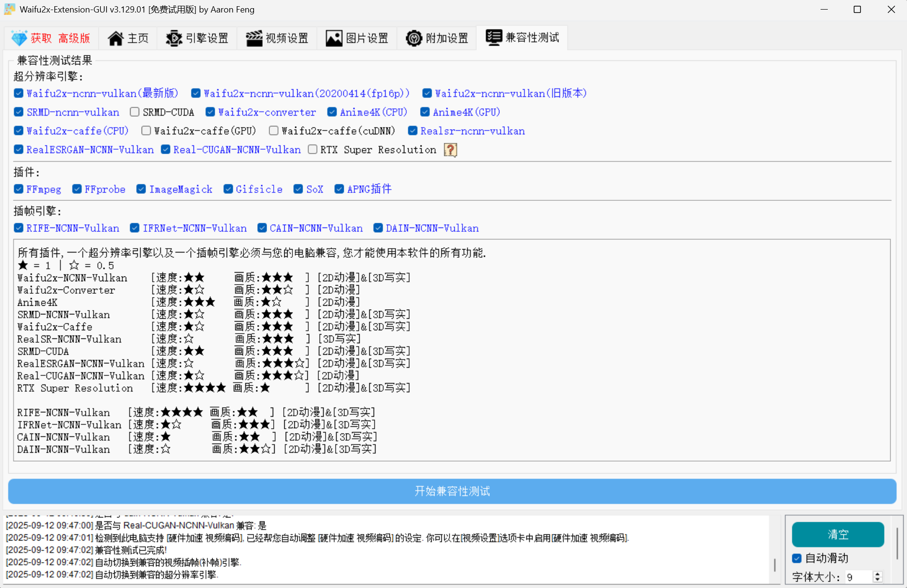Click the SRMD-CUDA rating line

pyautogui.click(x=214, y=351)
